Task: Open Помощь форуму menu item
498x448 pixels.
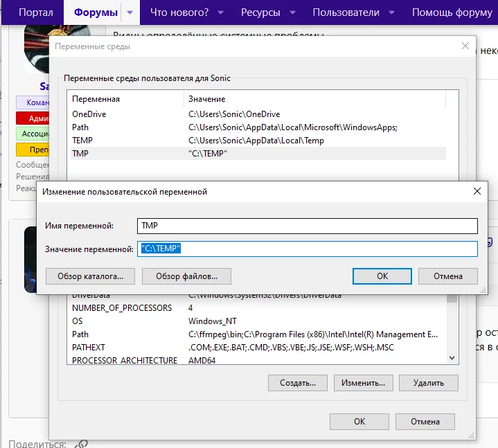Action: pyautogui.click(x=451, y=12)
